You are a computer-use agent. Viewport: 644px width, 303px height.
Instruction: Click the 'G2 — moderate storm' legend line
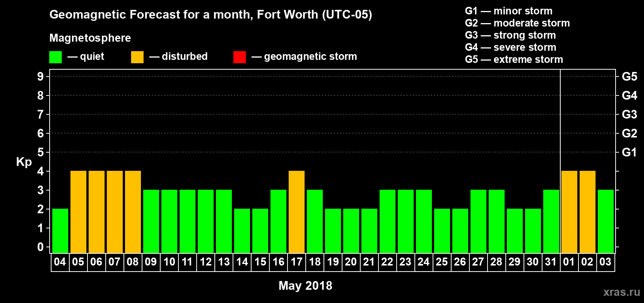[517, 23]
